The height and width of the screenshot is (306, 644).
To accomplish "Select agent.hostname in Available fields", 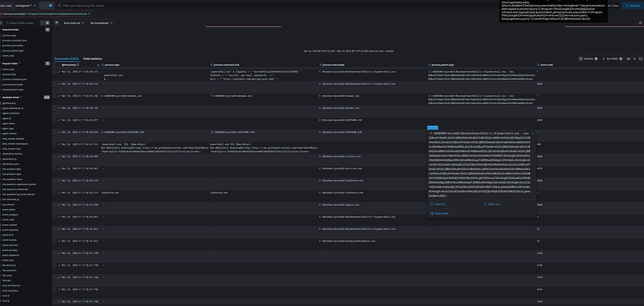I will (11, 113).
